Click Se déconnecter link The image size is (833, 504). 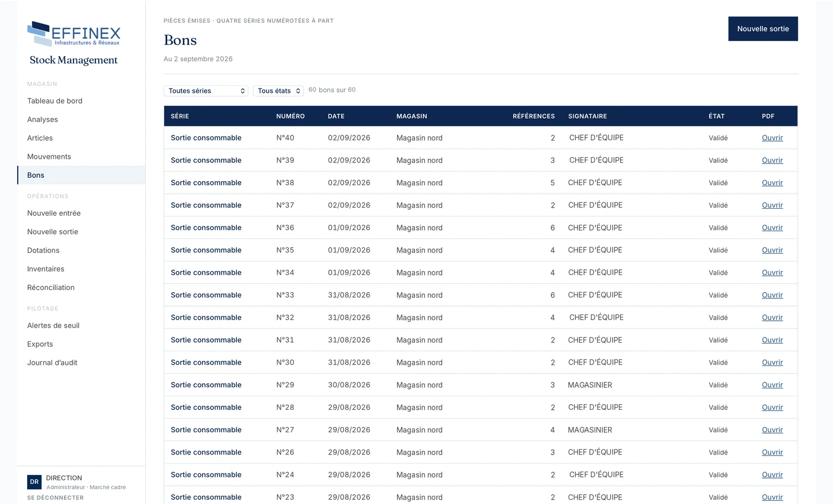click(55, 498)
